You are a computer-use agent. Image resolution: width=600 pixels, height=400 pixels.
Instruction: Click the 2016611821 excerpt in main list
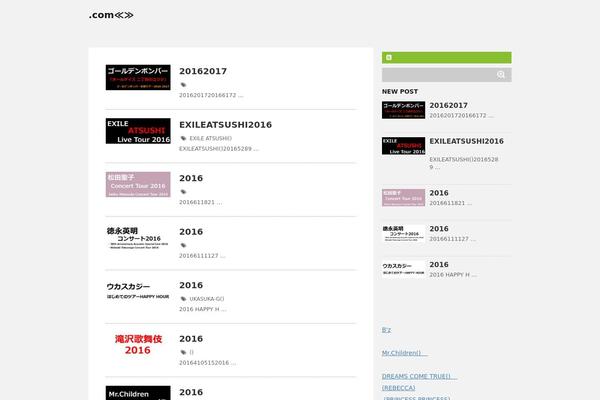(x=201, y=202)
